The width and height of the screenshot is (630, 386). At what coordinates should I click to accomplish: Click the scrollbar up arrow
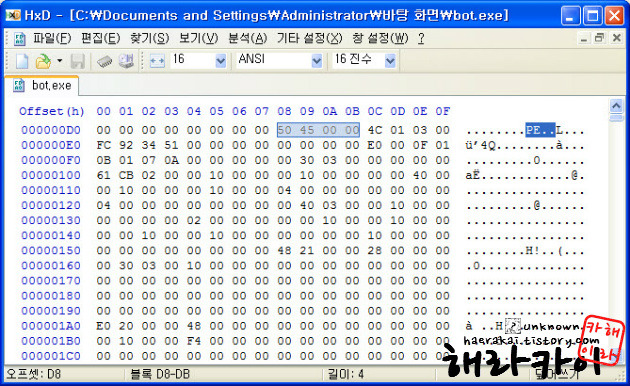coord(616,106)
